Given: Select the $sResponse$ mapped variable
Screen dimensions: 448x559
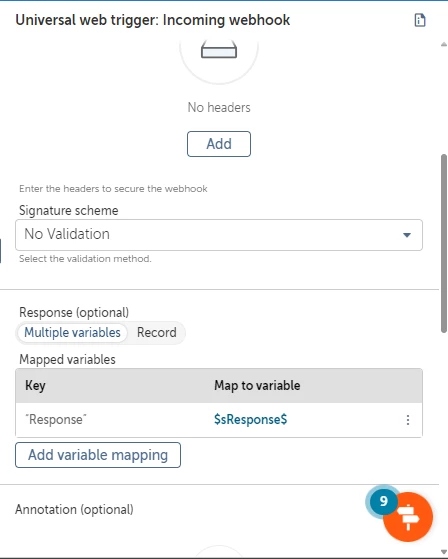Looking at the screenshot, I should (251, 420).
